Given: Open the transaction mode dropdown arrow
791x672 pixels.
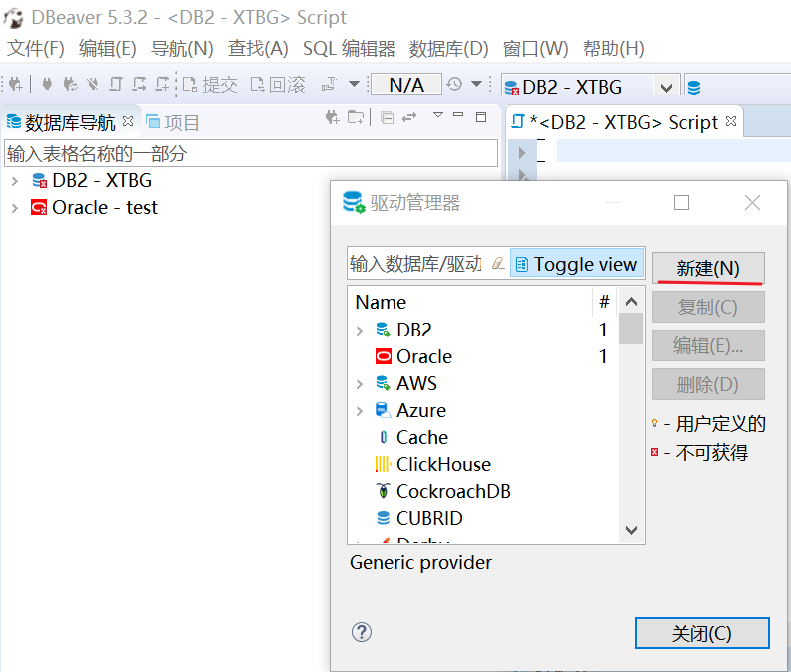Looking at the screenshot, I should click(355, 84).
